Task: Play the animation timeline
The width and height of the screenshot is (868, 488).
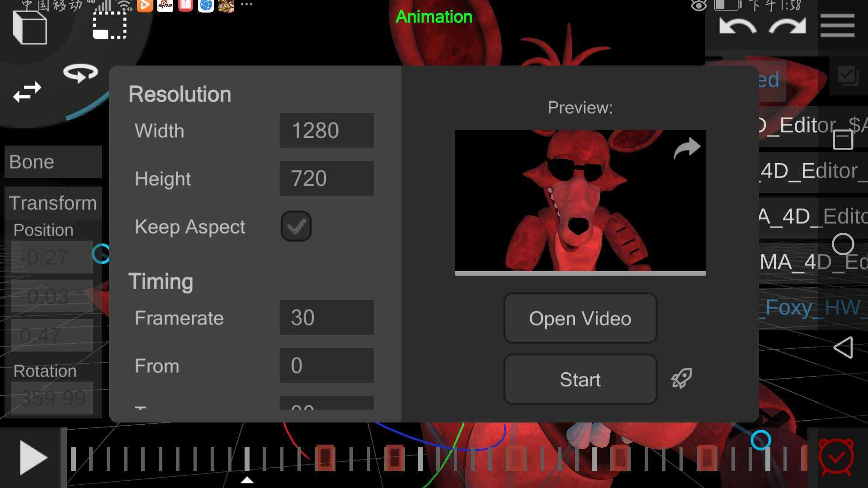Action: pyautogui.click(x=33, y=458)
